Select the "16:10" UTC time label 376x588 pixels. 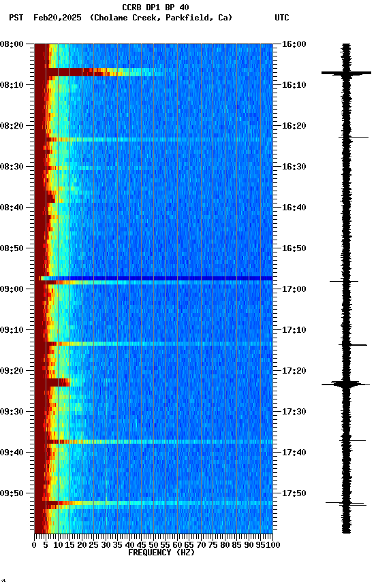294,85
